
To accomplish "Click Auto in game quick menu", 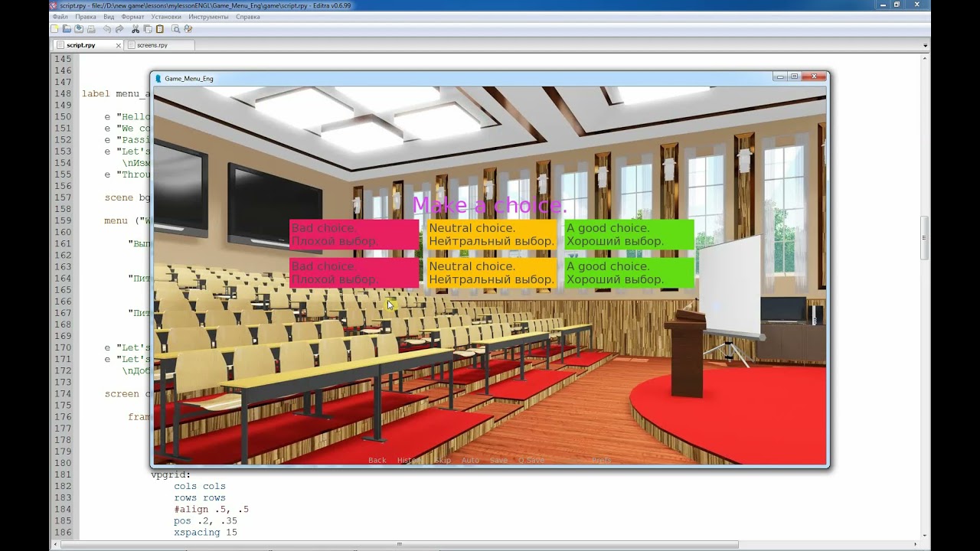I will point(470,460).
